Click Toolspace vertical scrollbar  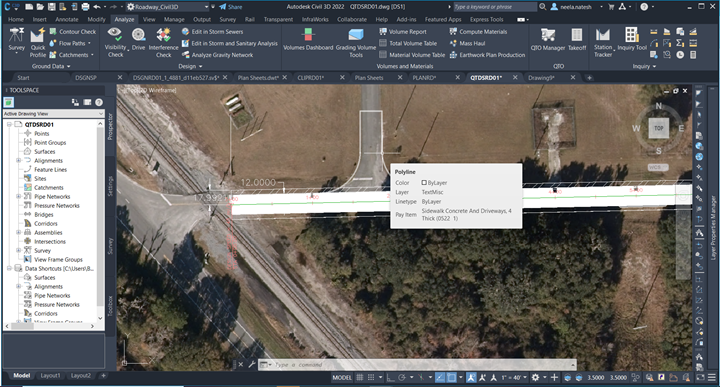[x=100, y=220]
